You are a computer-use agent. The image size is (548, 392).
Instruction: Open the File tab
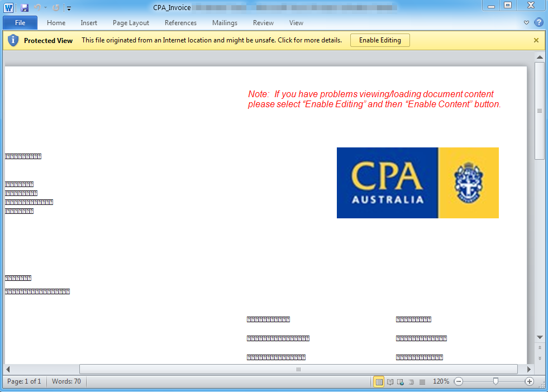[x=20, y=23]
